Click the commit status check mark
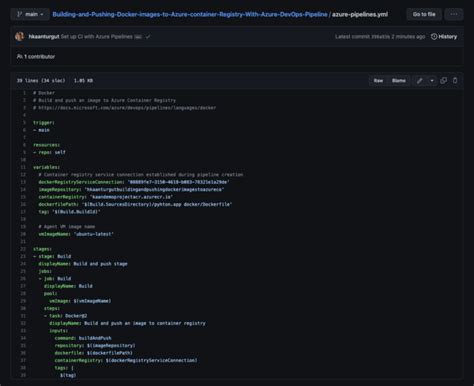This screenshot has width=474, height=386. coord(148,37)
